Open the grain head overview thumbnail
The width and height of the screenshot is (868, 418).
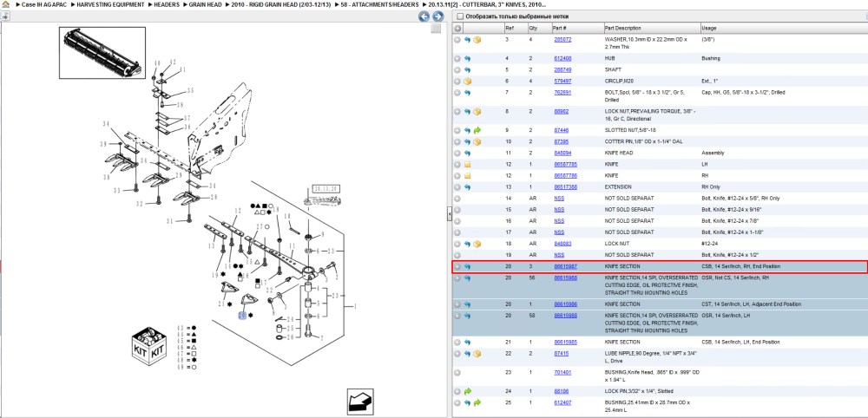point(102,52)
